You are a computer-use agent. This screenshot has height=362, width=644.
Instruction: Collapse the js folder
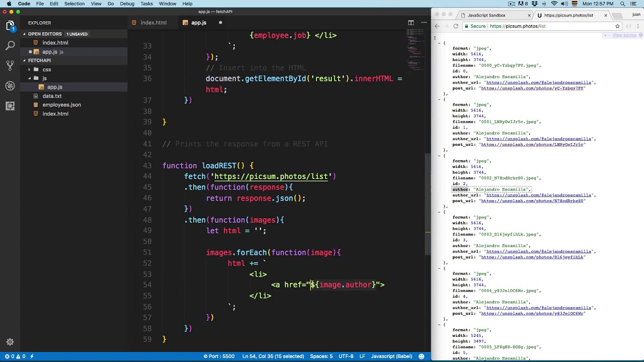point(44,78)
